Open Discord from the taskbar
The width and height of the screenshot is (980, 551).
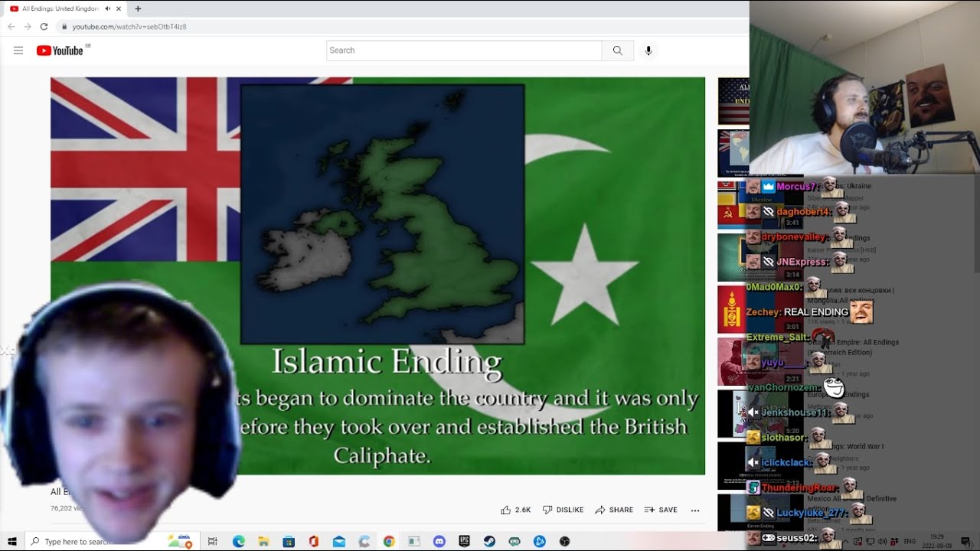[439, 541]
